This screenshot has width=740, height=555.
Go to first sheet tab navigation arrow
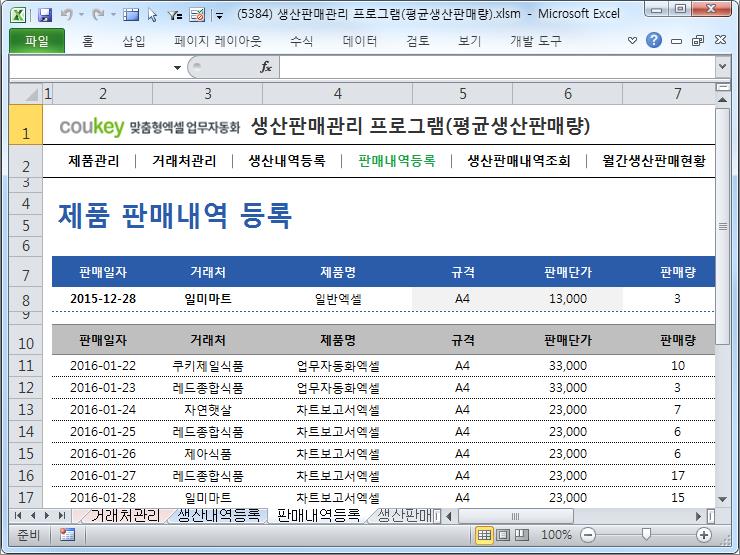(18, 515)
